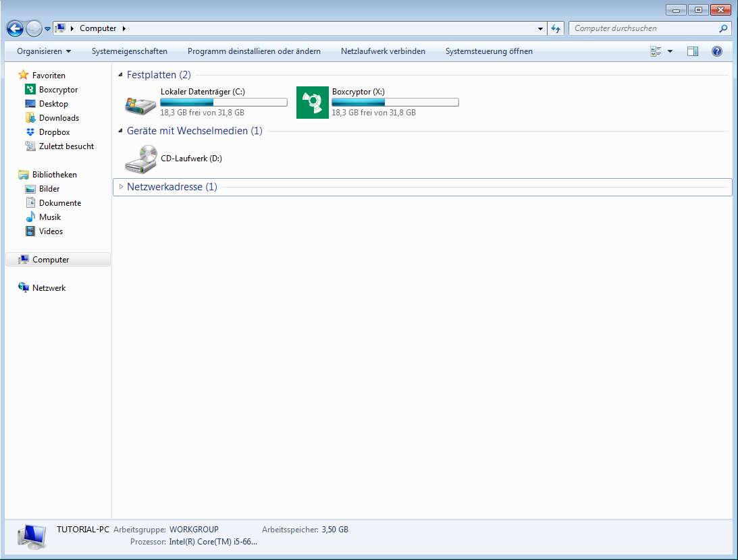Click the Videos filmstrip icon
The width and height of the screenshot is (738, 560).
tap(30, 231)
